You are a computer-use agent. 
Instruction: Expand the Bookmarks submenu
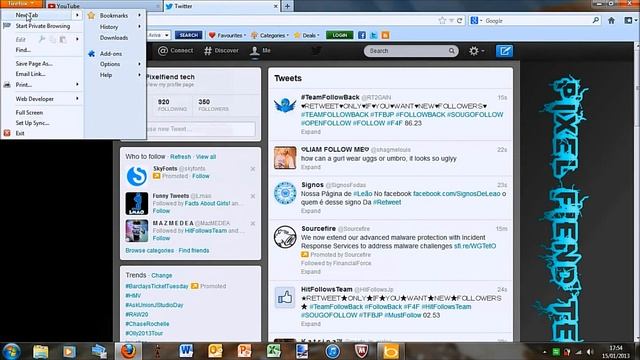114,16
